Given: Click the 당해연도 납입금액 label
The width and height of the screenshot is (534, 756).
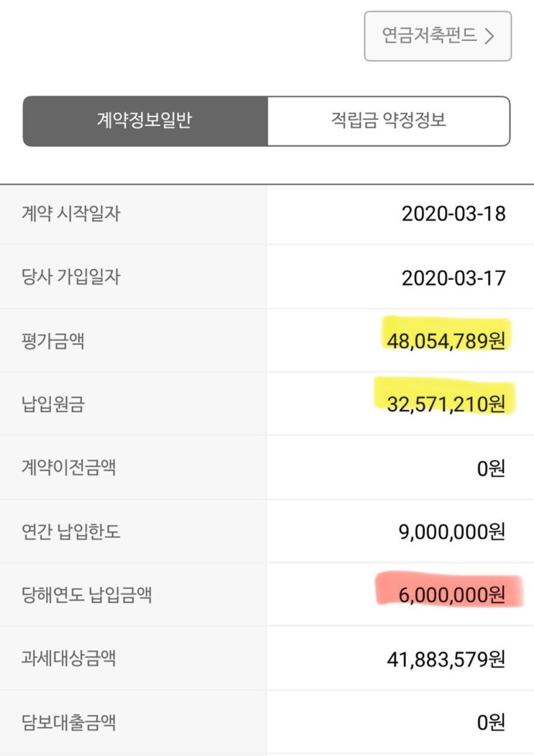Looking at the screenshot, I should tap(86, 595).
